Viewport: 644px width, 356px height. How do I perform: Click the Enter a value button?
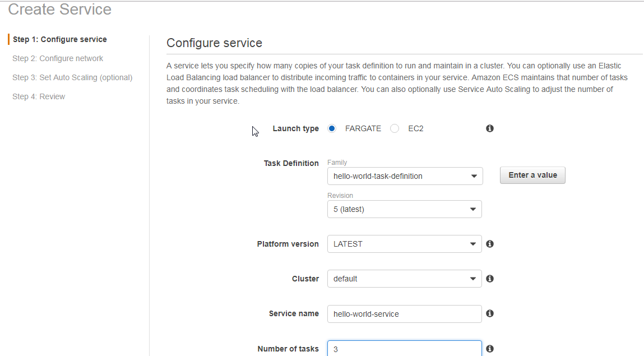coord(532,175)
